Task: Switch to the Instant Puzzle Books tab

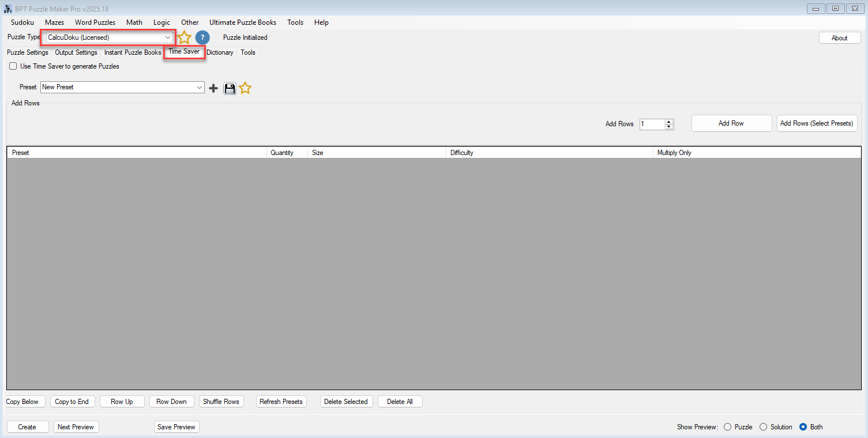Action: pyautogui.click(x=133, y=52)
